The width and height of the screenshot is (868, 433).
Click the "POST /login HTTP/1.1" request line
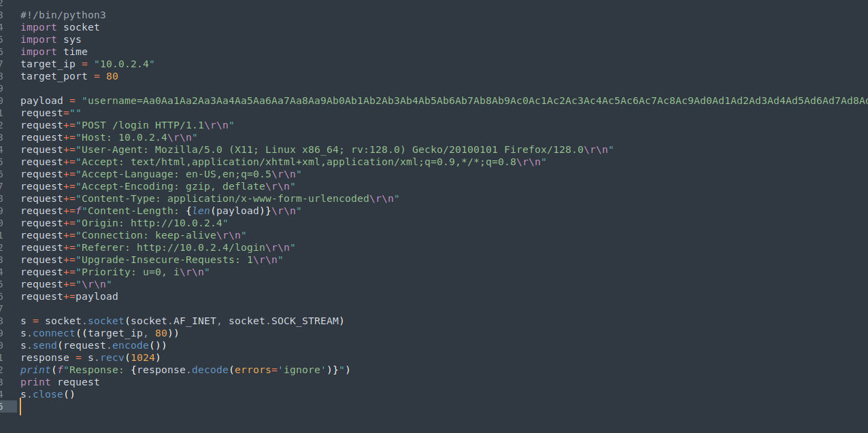(127, 125)
